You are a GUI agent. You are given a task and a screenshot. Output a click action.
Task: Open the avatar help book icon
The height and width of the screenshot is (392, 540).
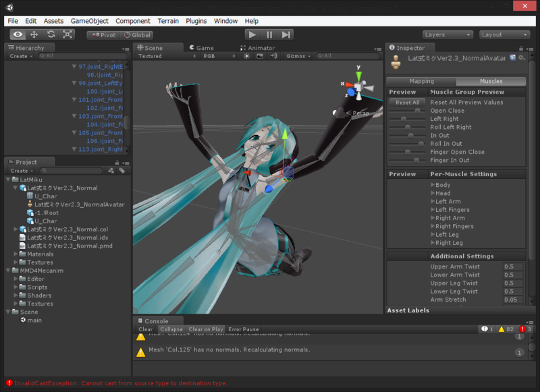click(512, 58)
